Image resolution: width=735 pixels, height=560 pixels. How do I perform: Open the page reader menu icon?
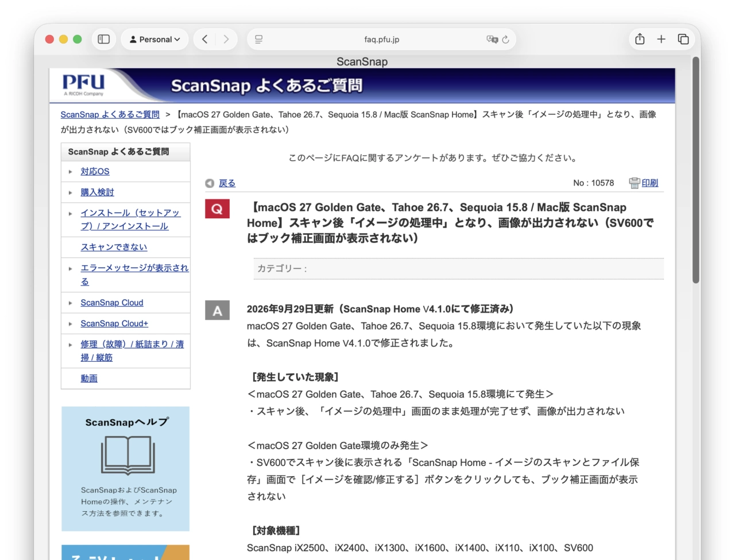coord(259,39)
